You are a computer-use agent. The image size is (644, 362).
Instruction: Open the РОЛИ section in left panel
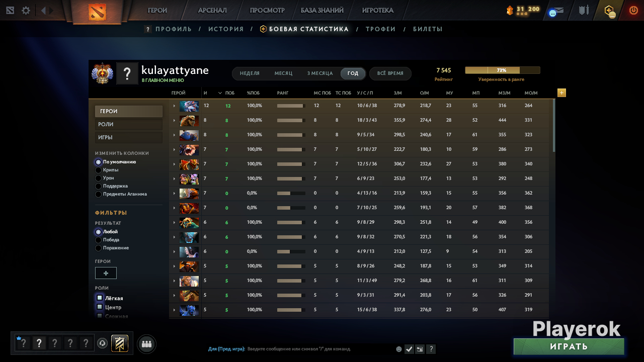[x=129, y=124]
